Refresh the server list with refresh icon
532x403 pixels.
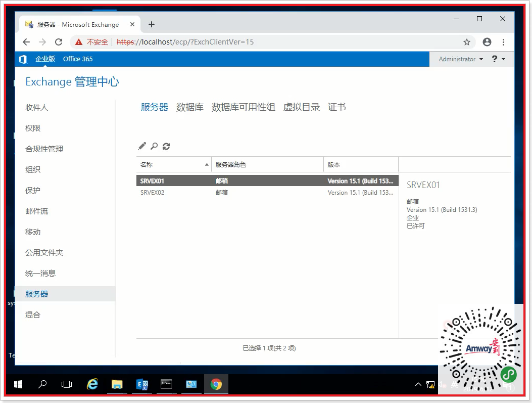(x=166, y=146)
